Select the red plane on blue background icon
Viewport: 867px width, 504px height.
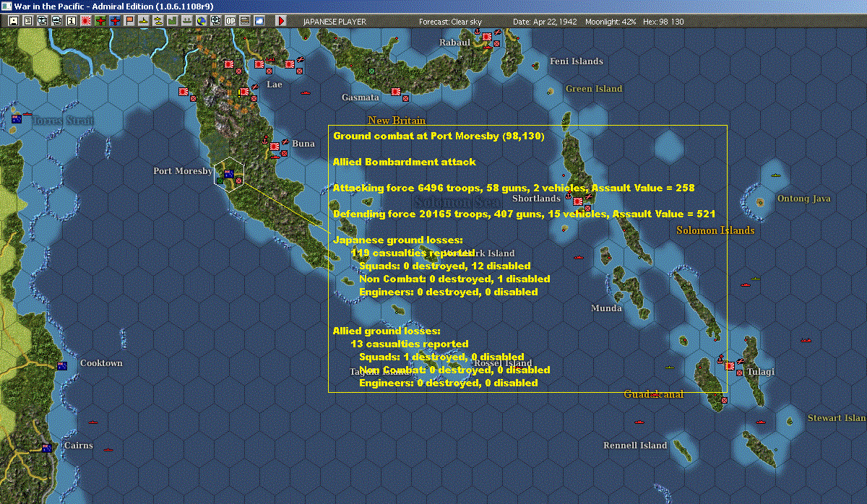(x=114, y=21)
